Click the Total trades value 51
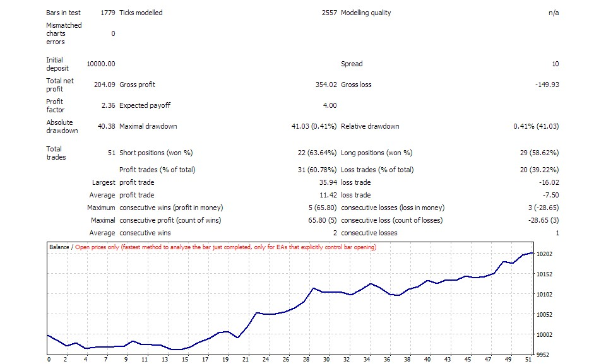 click(x=111, y=153)
